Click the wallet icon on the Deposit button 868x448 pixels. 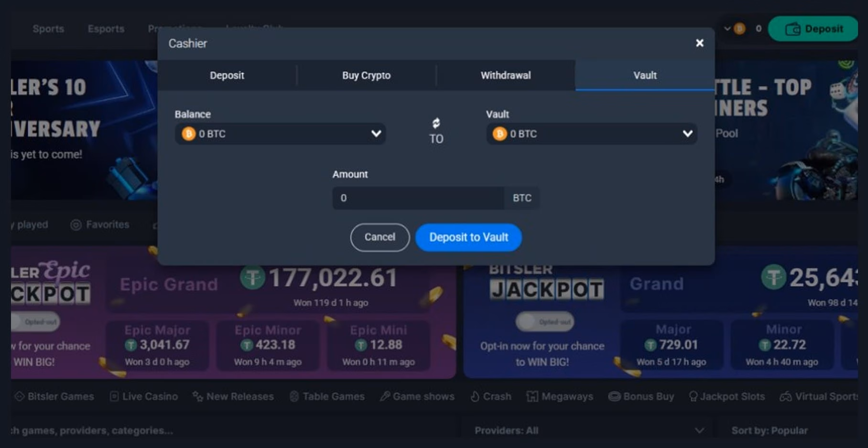(x=793, y=29)
